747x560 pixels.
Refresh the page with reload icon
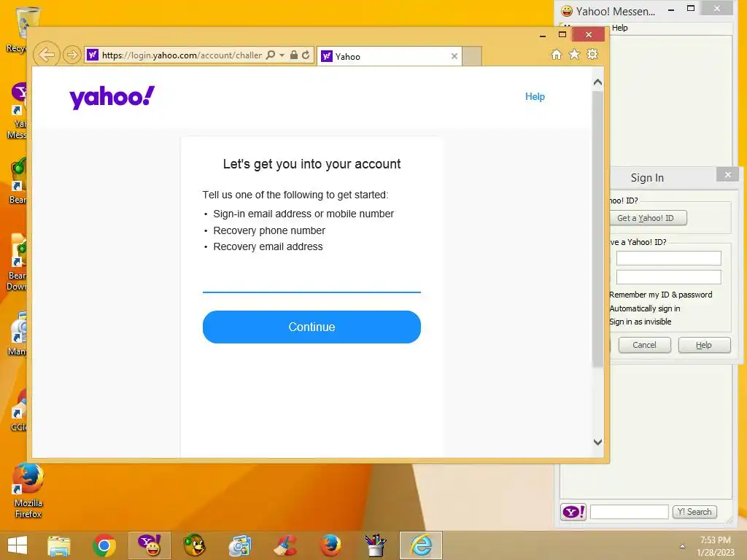(x=306, y=55)
